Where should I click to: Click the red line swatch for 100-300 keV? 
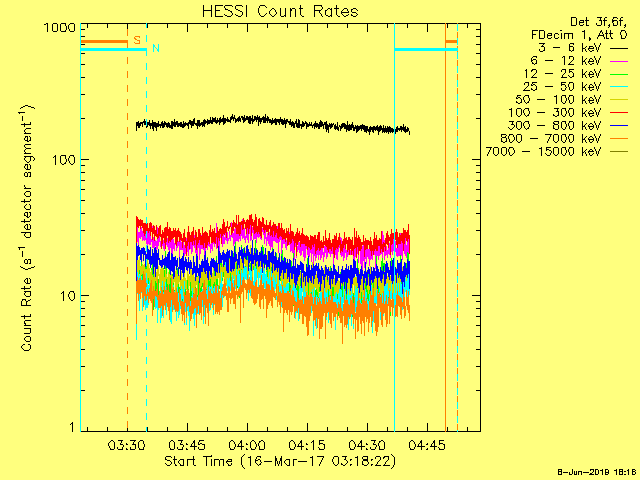click(x=619, y=113)
